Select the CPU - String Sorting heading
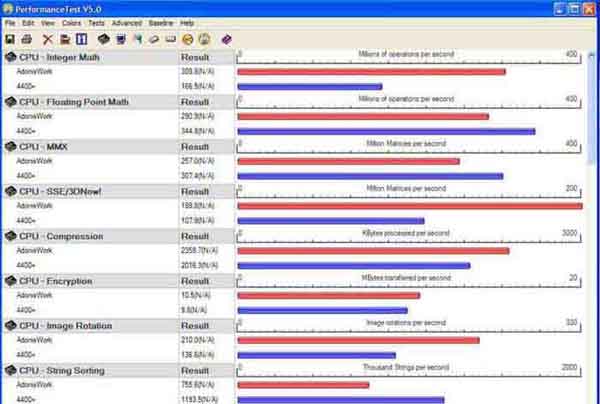600x404 pixels. 62,371
